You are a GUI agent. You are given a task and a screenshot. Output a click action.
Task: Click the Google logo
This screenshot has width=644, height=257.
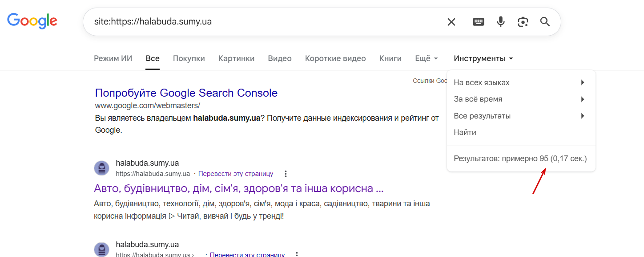pos(32,21)
